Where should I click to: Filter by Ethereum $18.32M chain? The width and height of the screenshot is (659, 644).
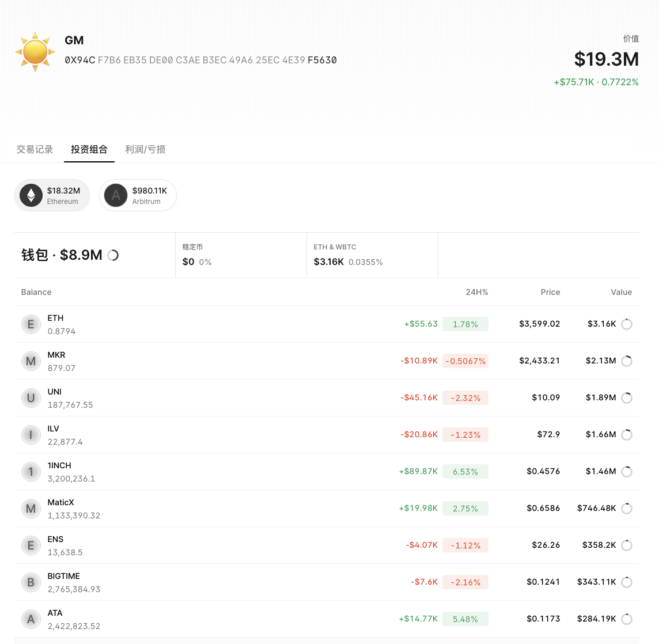[x=52, y=196]
